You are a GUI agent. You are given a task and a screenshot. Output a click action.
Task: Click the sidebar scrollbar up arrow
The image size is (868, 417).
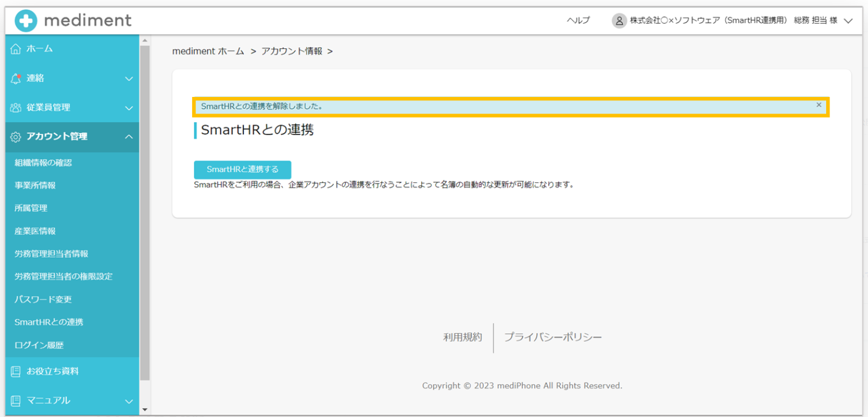pos(145,40)
